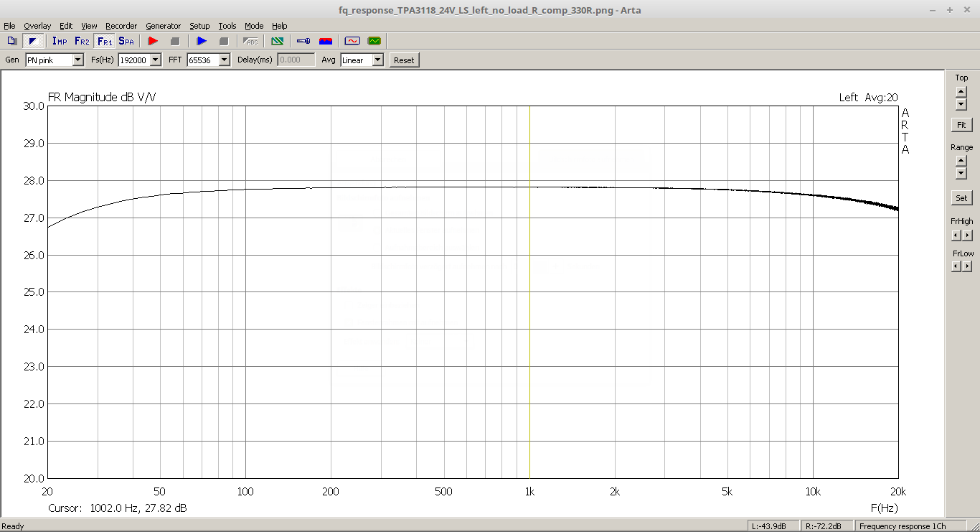This screenshot has height=532, width=980.
Task: Lower graph Top with the down arrow
Action: (961, 104)
